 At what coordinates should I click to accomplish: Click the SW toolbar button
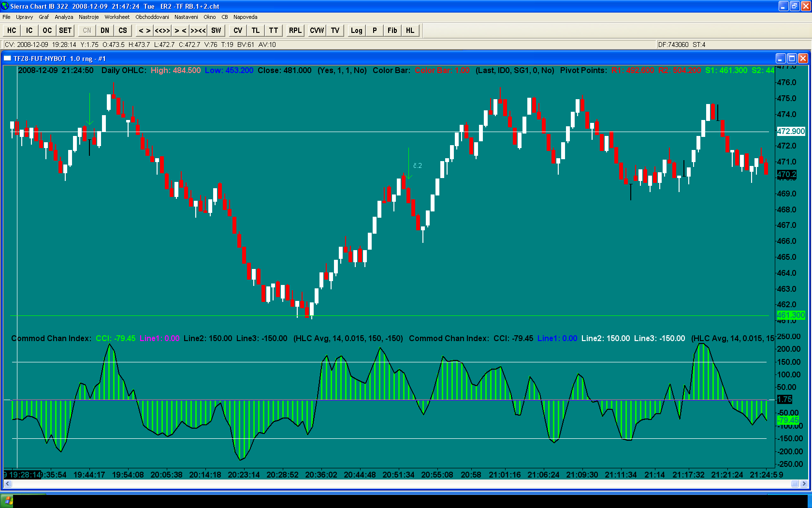(x=216, y=30)
